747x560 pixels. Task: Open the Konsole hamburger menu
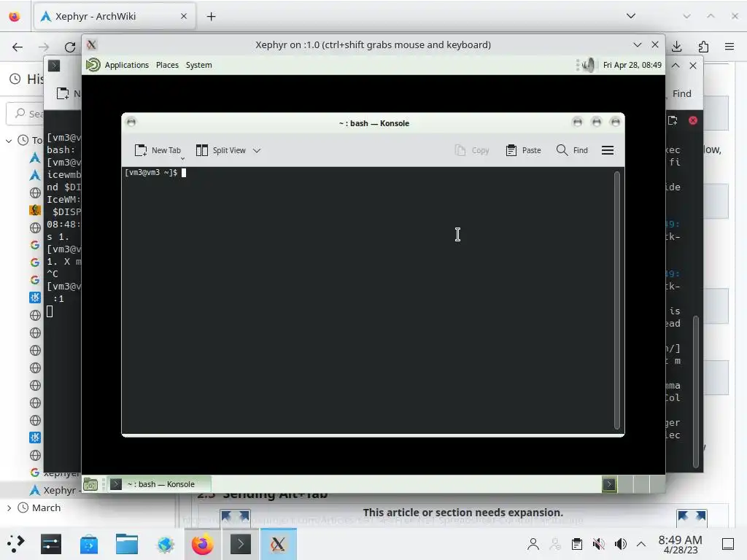point(608,150)
